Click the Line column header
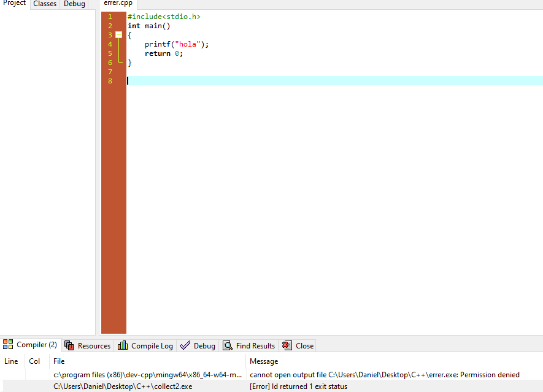 coord(11,361)
